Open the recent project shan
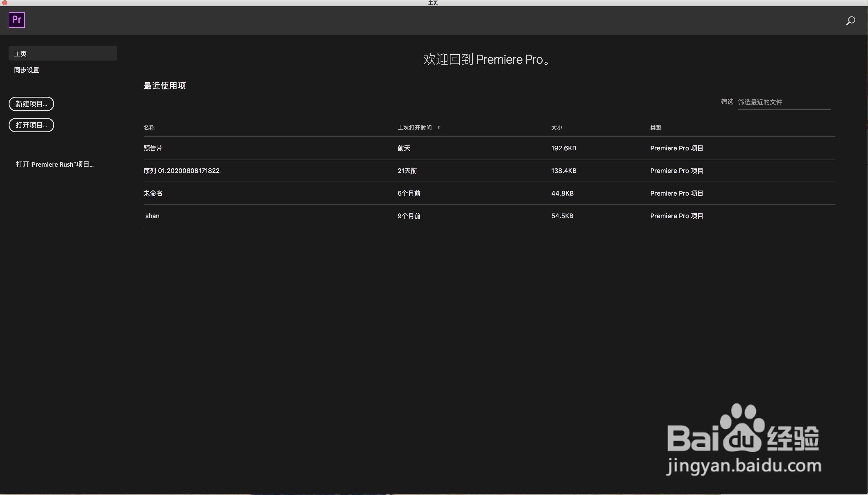The image size is (868, 495). coord(152,216)
